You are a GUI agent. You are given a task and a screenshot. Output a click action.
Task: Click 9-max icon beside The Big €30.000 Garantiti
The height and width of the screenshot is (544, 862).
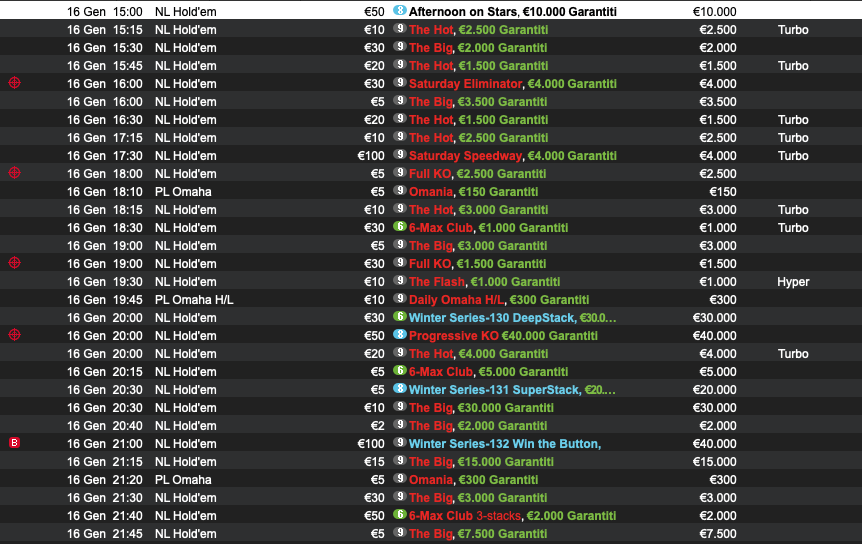coord(400,407)
